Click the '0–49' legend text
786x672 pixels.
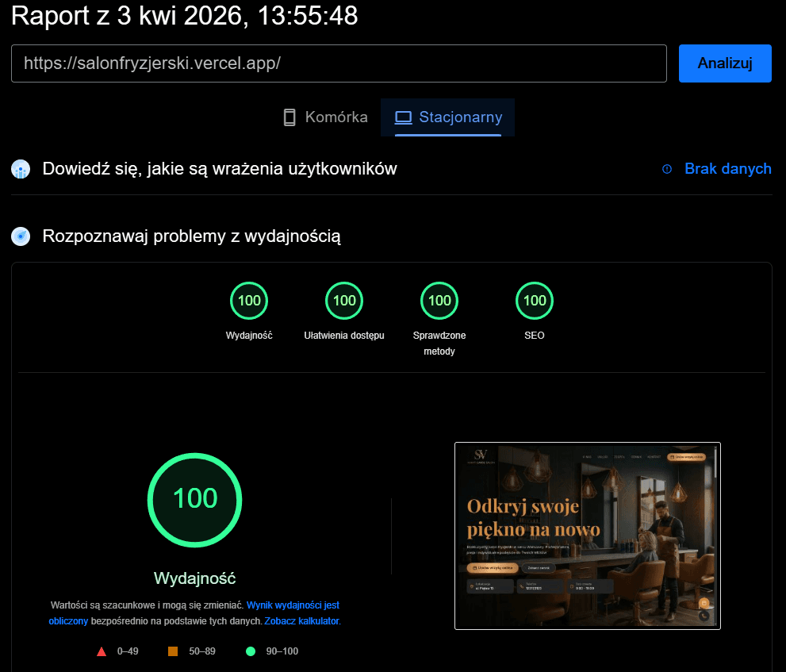(x=128, y=651)
